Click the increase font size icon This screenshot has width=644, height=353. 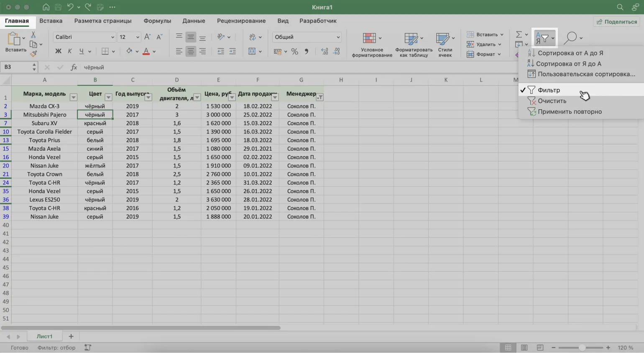(x=147, y=37)
